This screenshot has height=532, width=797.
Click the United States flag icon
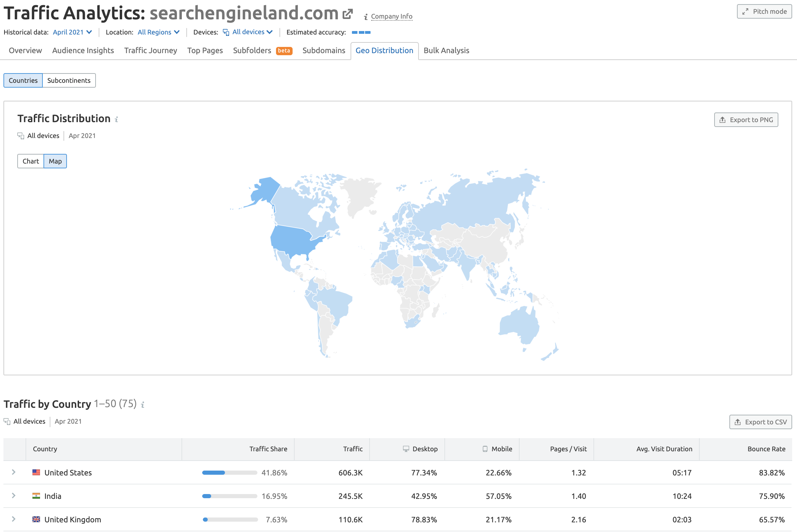coord(36,472)
